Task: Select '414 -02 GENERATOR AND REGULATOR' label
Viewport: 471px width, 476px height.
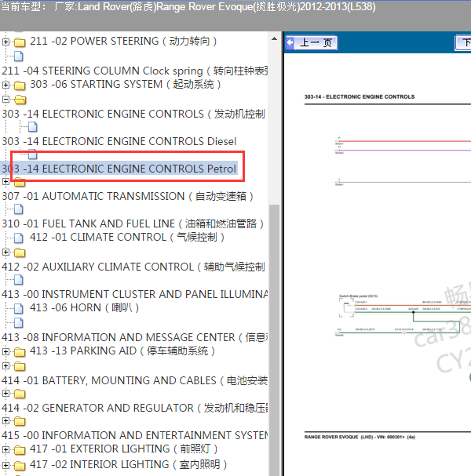Action: [134, 408]
